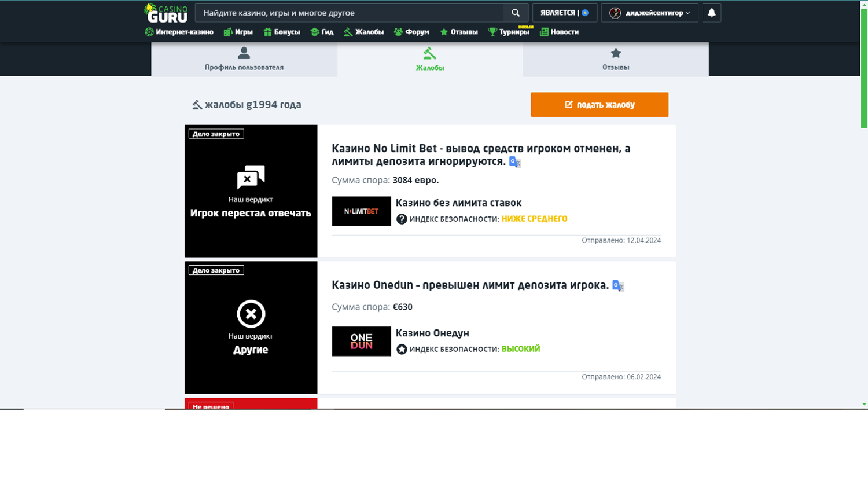Screen dimensions: 868x503
Task: Click the One Dun casino logo
Action: (x=361, y=342)
